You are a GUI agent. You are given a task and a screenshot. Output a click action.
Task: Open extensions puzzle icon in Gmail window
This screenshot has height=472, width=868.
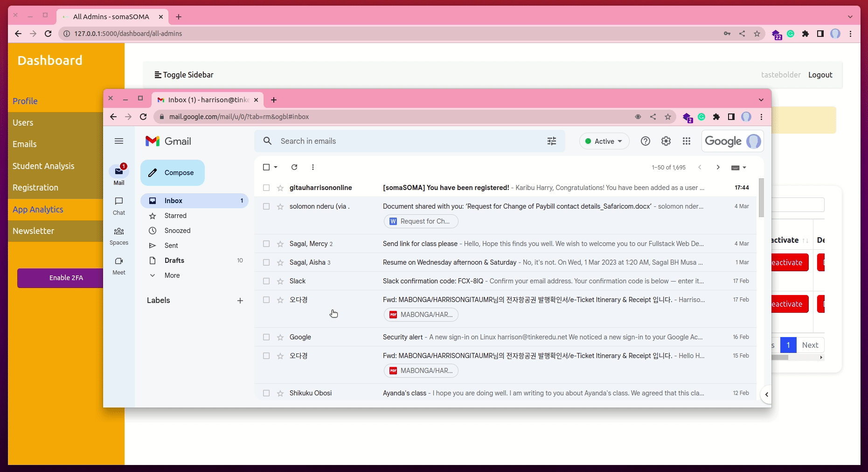tap(716, 117)
